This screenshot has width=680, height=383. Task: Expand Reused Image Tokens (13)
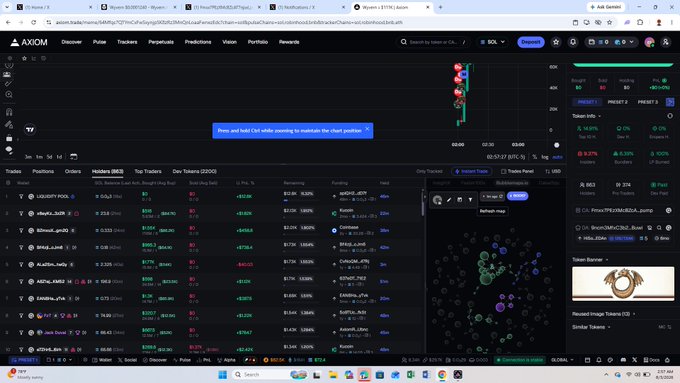pyautogui.click(x=604, y=314)
